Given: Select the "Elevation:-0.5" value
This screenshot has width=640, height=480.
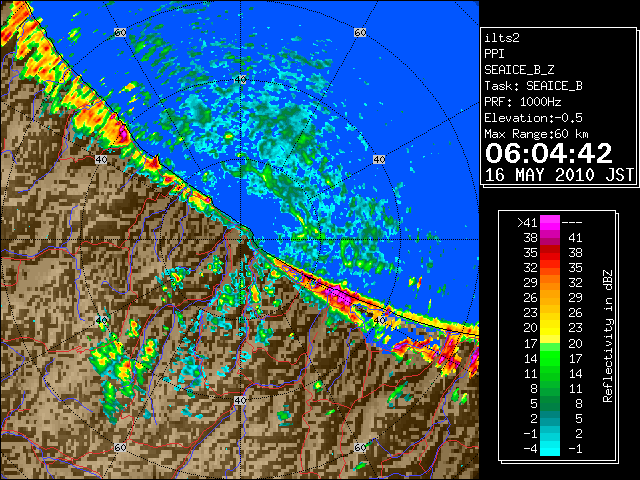Looking at the screenshot, I should click(533, 118).
